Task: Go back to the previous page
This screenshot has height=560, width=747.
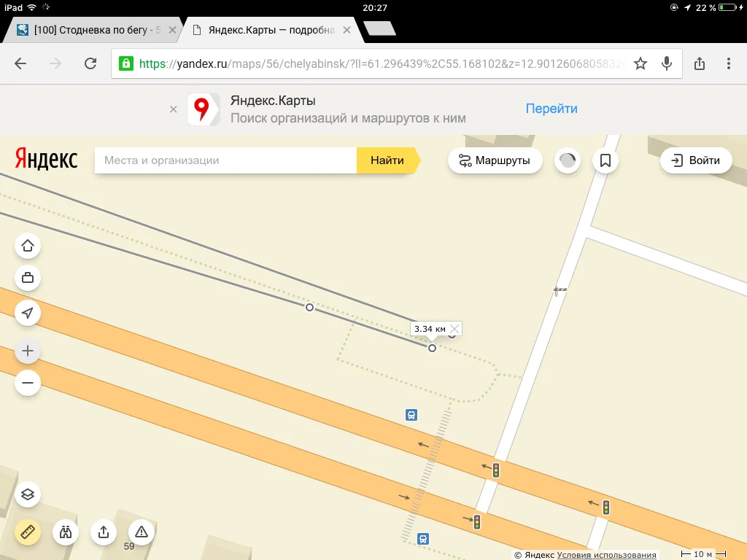Action: click(20, 63)
